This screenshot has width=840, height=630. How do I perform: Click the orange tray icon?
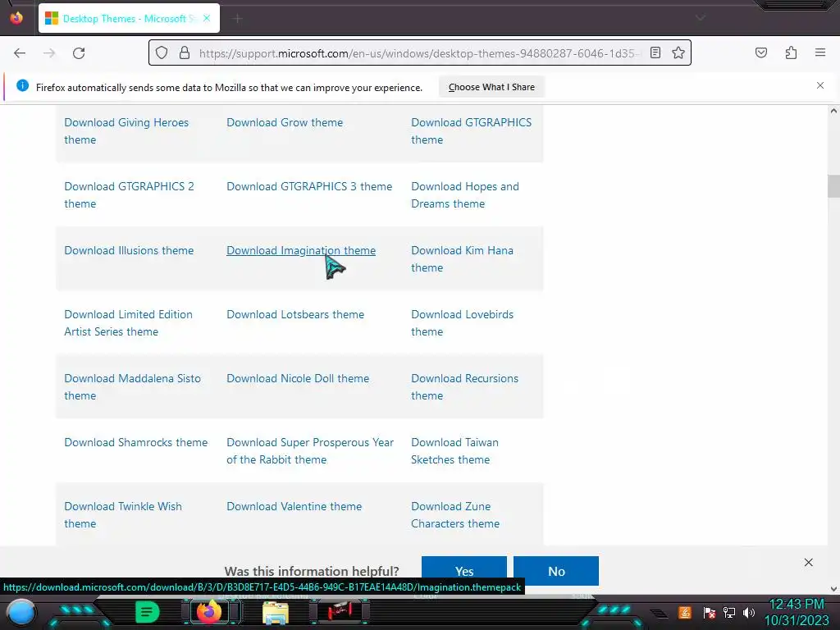tap(684, 612)
